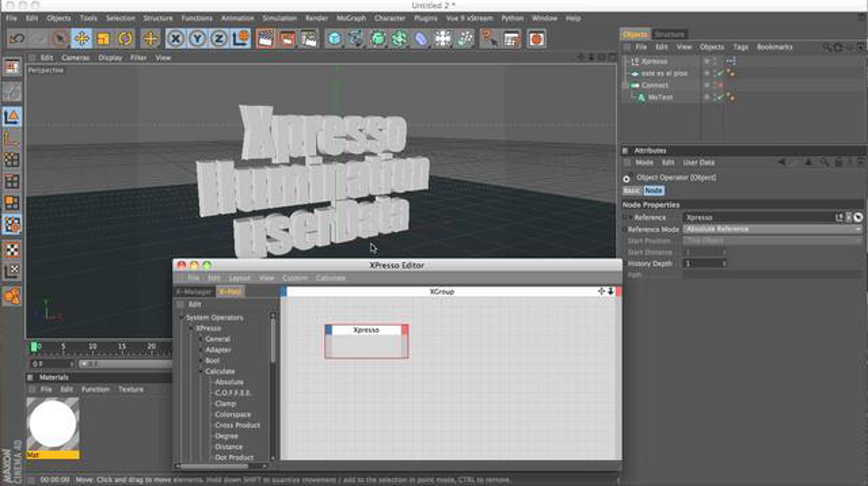
Task: Open the Calculate menu in XPresso Editor
Action: 331,278
